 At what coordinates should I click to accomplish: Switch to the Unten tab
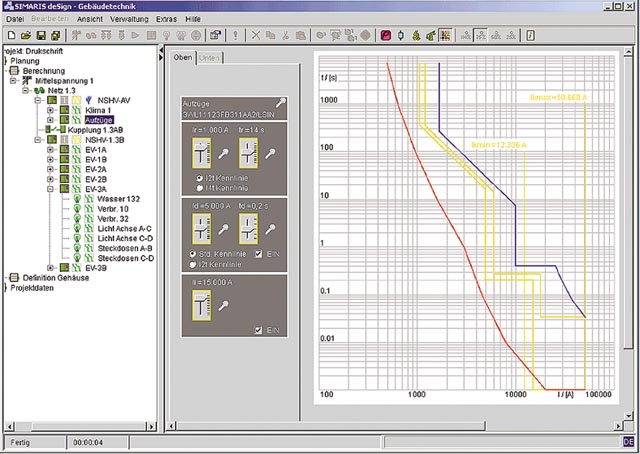point(208,58)
